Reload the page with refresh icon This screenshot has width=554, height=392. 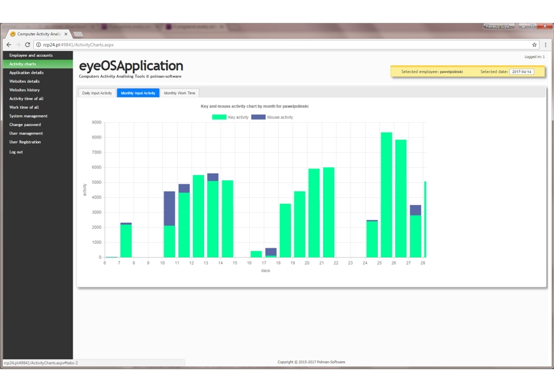[27, 45]
